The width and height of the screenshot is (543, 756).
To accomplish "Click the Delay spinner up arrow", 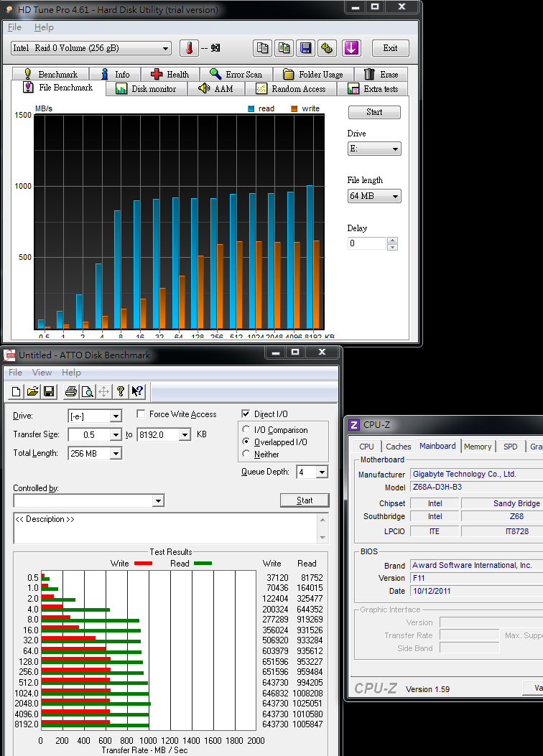I will point(392,240).
